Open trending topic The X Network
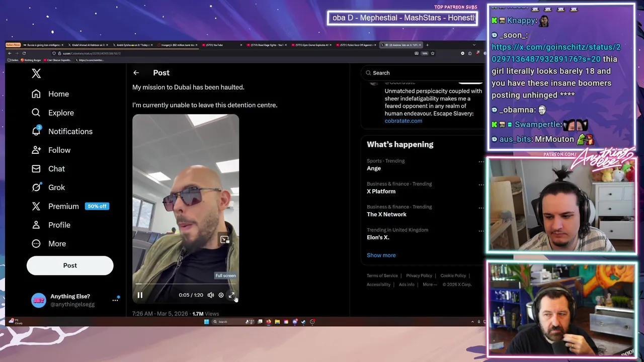 point(386,214)
